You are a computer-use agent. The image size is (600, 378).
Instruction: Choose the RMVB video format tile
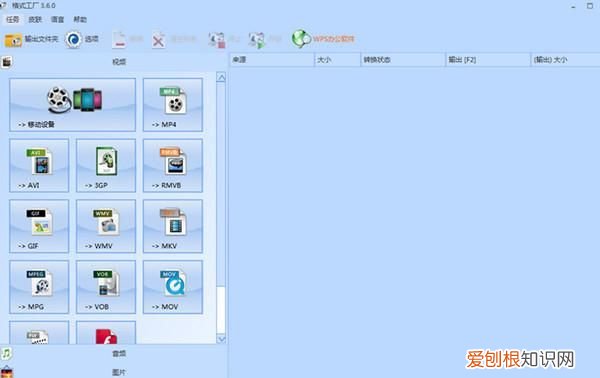coord(173,165)
